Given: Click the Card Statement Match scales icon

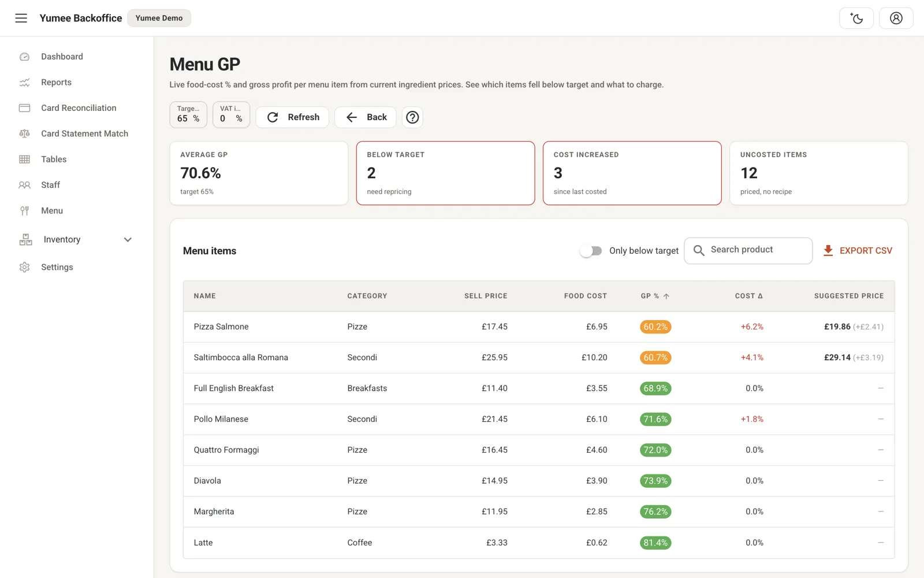Looking at the screenshot, I should (24, 134).
